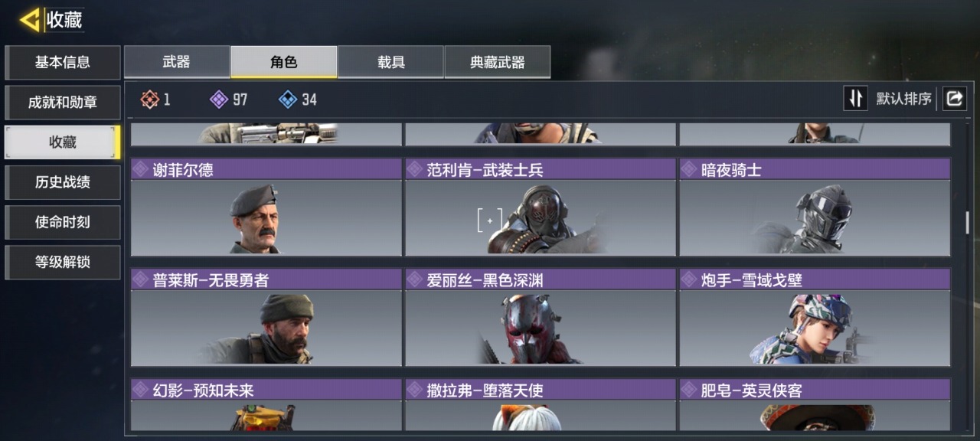Click the blue rare rarity icon showing 34

pyautogui.click(x=288, y=100)
